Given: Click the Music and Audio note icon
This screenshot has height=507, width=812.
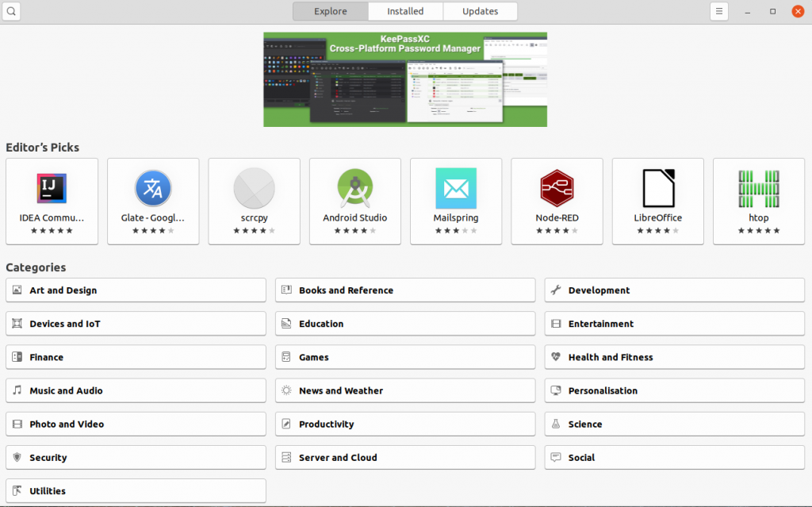Looking at the screenshot, I should [x=17, y=390].
